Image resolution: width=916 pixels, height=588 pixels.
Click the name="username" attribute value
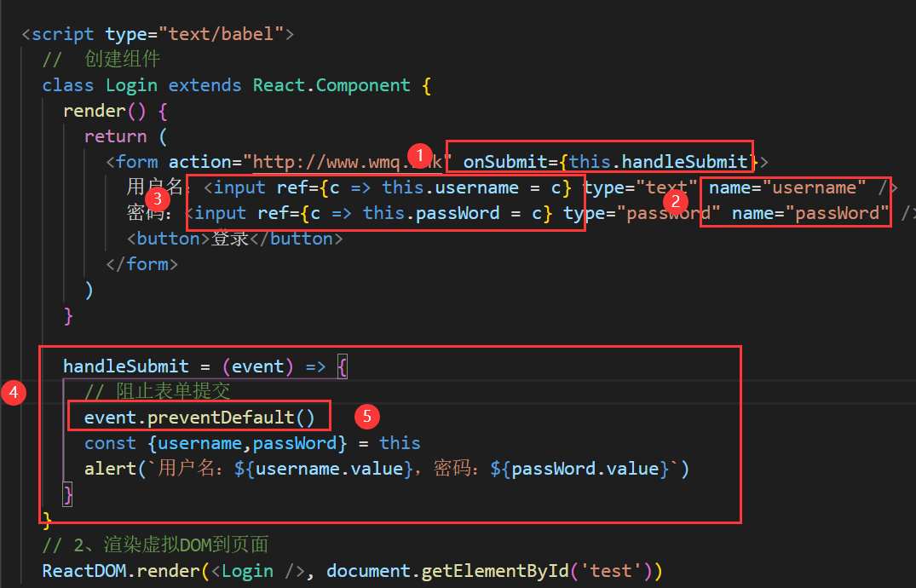(x=814, y=187)
